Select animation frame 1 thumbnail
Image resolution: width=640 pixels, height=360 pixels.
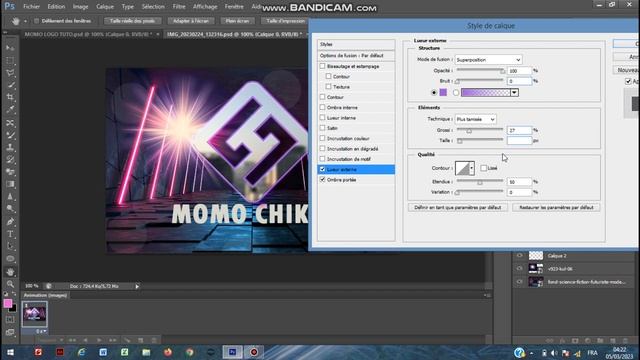coord(34,314)
